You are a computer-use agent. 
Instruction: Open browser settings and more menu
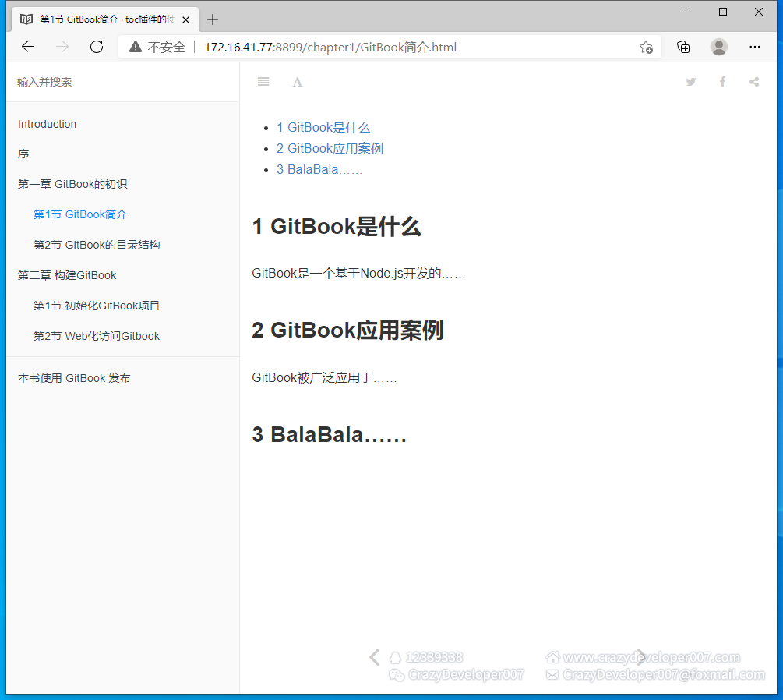coord(754,47)
